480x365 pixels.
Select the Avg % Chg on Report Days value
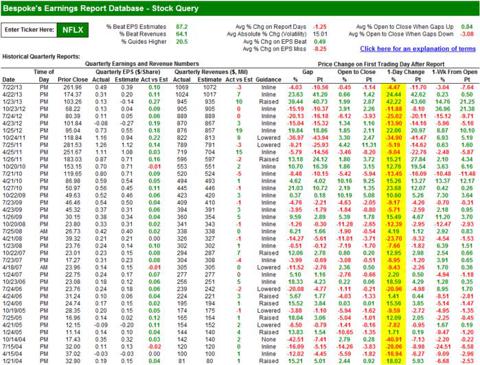click(x=320, y=27)
